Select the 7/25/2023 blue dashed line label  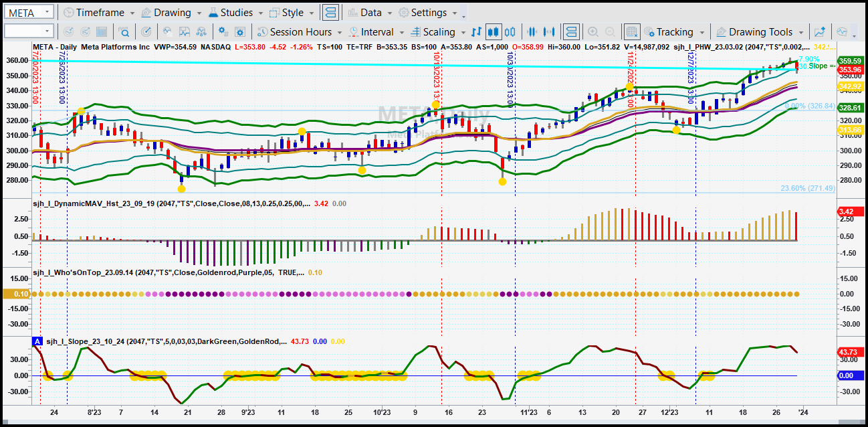(62, 77)
